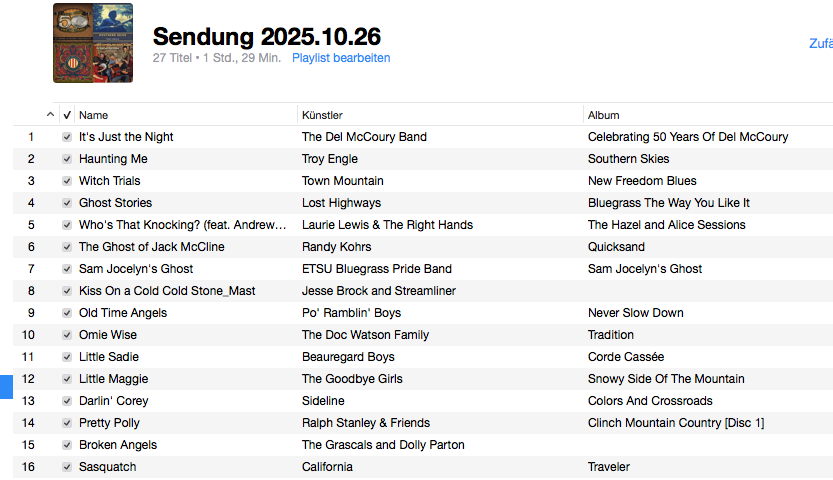Click album "Snowy Side Of The Mountain"
833x480 pixels.
click(x=666, y=379)
